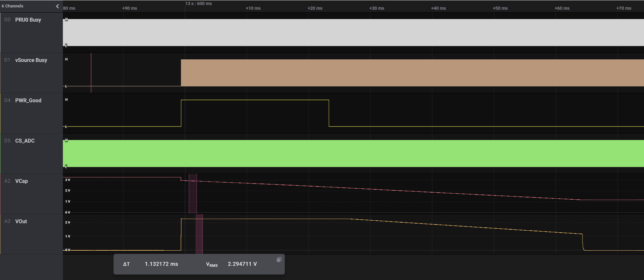Screen dimensions: 644x280
Task: Click the timing marker line on vSource Busy
Action: tap(91, 73)
